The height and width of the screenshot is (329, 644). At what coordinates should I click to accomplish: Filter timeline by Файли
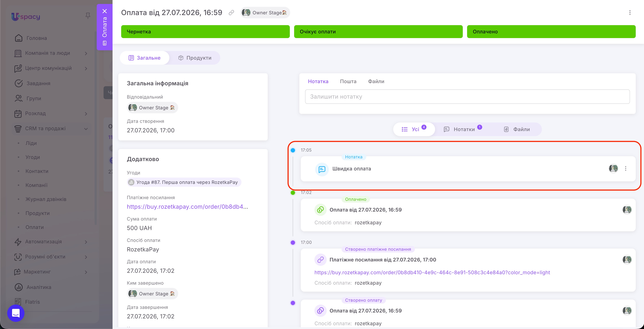coord(517,129)
